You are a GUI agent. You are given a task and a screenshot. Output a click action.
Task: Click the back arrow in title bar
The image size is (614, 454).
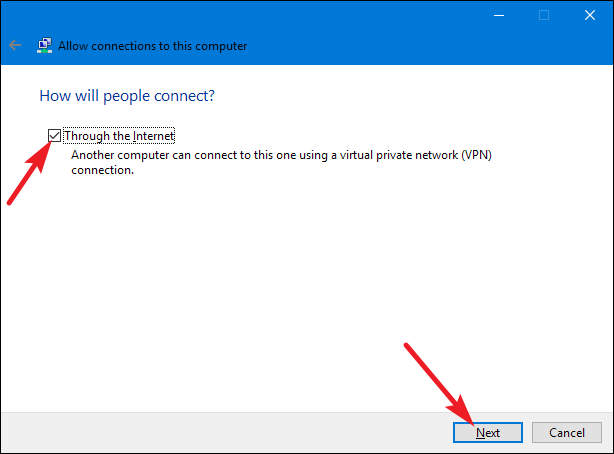15,45
